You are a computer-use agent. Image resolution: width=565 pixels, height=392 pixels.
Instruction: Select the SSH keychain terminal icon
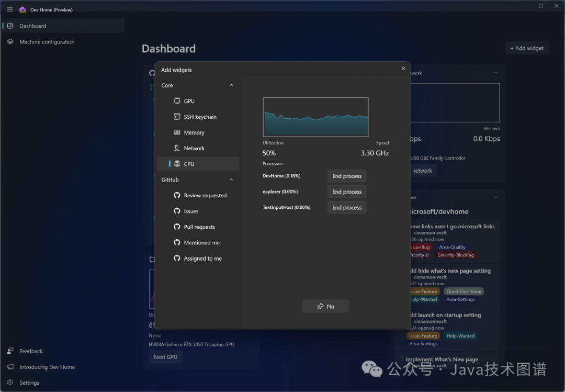point(177,117)
